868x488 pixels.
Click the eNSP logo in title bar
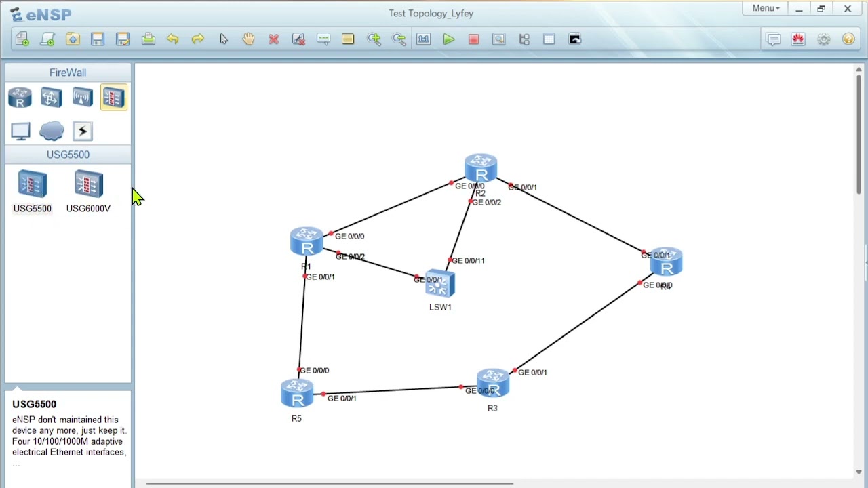(41, 14)
